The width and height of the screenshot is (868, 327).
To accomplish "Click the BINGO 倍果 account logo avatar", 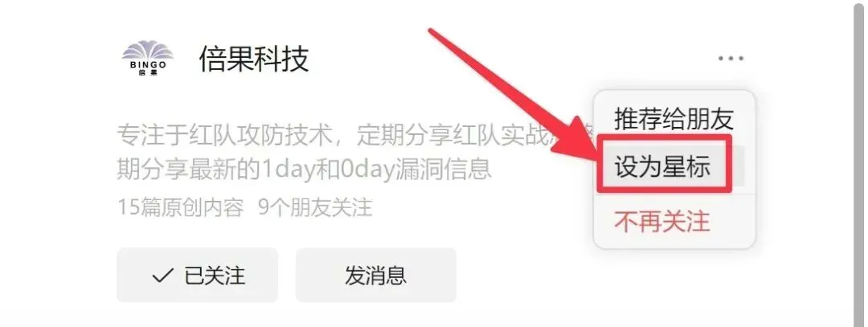I will coord(148,58).
